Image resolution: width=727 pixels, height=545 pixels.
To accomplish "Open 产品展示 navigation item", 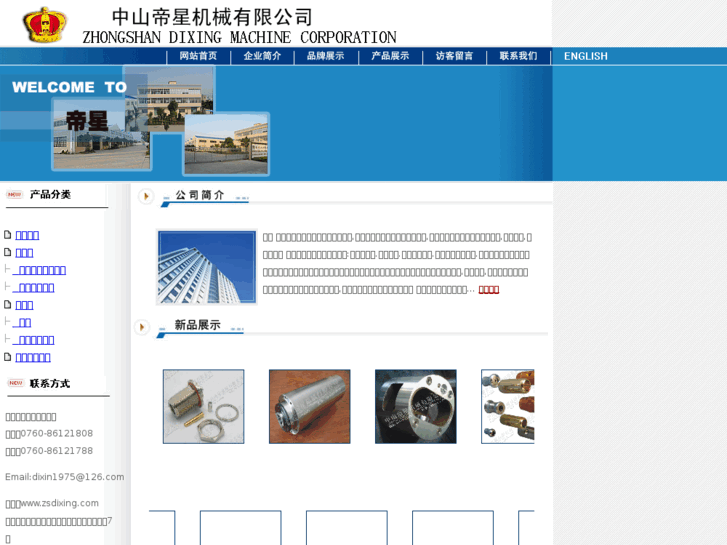I will coord(390,56).
